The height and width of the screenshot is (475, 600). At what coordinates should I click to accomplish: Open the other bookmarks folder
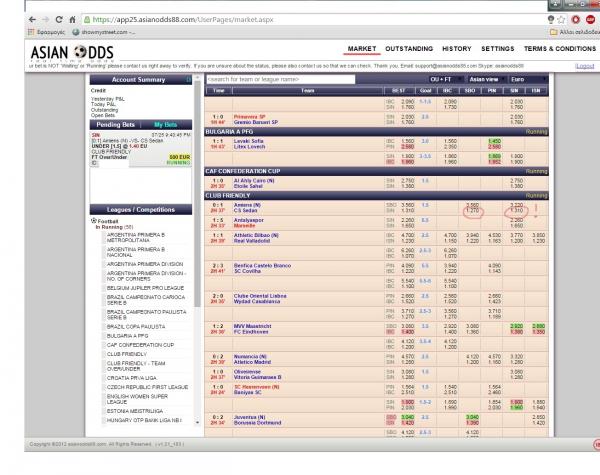point(574,32)
